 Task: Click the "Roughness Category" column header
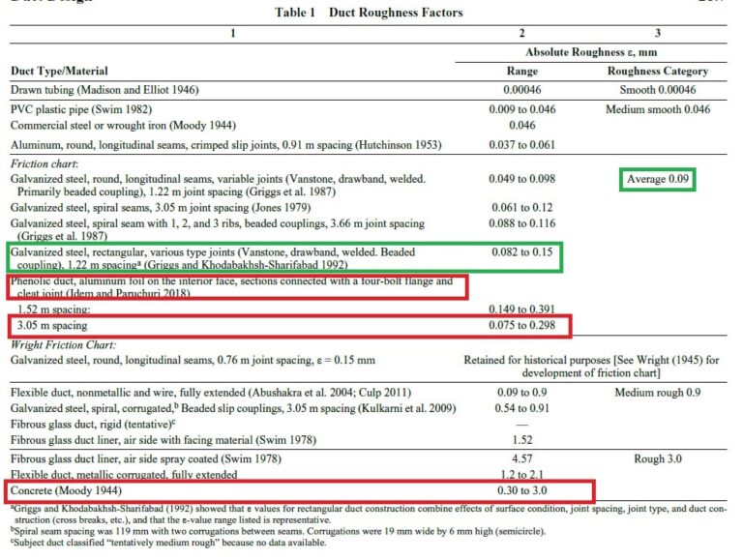(657, 71)
